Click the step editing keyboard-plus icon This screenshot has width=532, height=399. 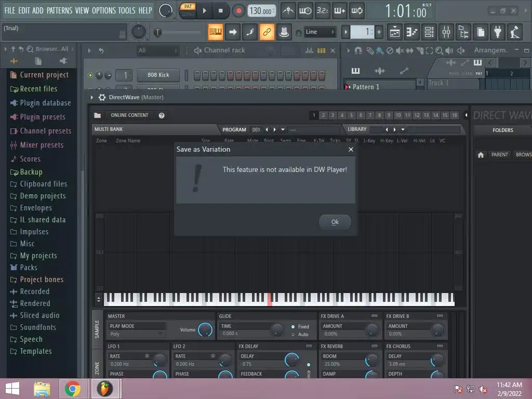[x=340, y=11]
